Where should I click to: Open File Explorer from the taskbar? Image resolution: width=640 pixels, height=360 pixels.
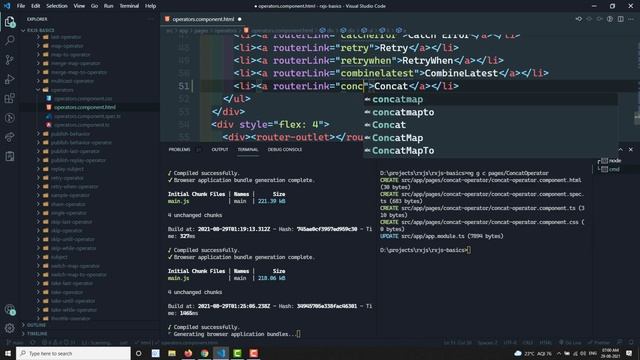[x=172, y=353]
